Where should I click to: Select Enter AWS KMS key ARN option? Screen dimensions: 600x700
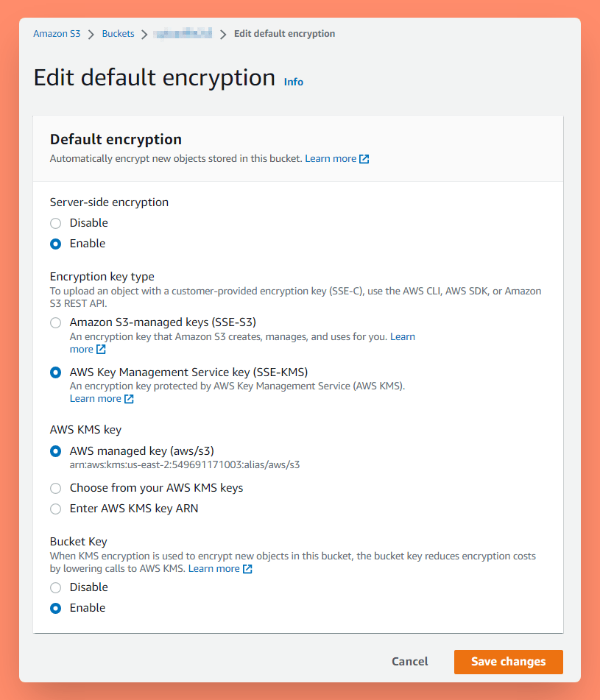pos(55,509)
